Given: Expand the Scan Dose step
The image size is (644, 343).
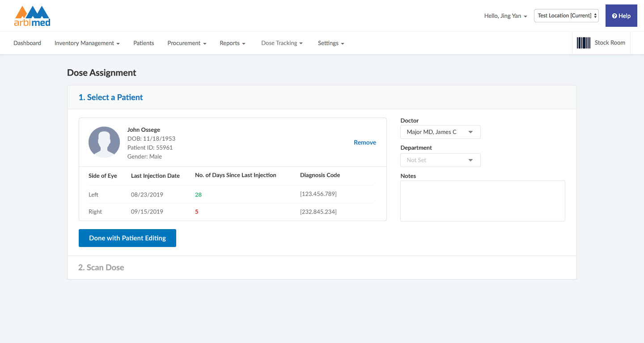Looking at the screenshot, I should [x=101, y=268].
